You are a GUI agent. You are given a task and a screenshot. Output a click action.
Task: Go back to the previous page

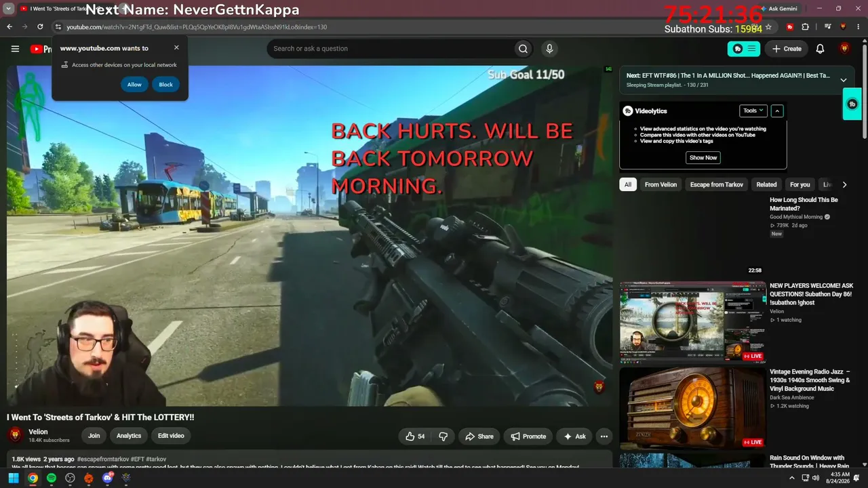click(x=9, y=27)
